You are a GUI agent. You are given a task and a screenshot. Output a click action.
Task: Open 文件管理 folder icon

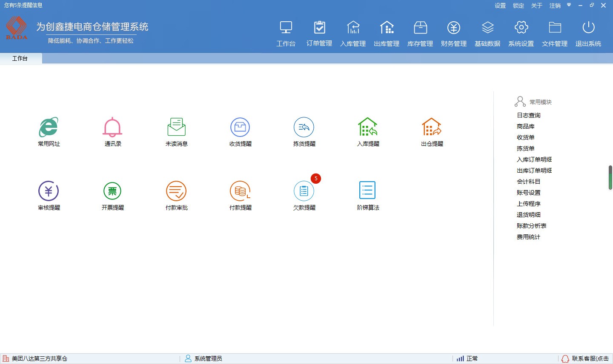555,28
